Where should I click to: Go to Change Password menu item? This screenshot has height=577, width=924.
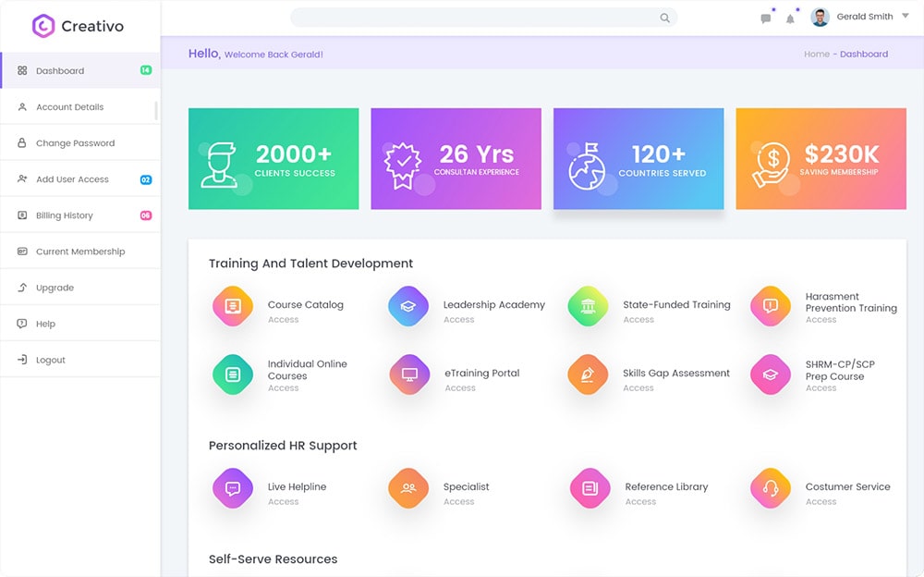click(x=75, y=143)
